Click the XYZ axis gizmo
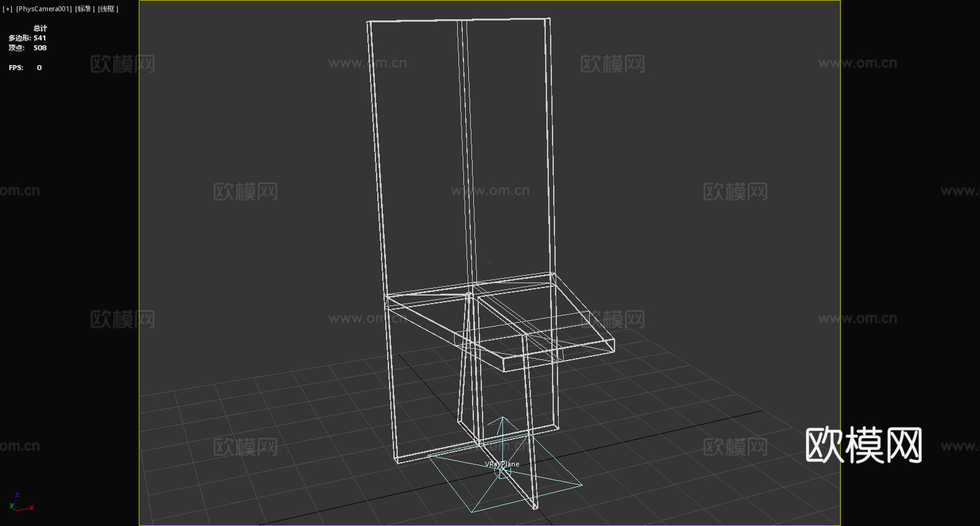This screenshot has height=526, width=980. [x=21, y=502]
